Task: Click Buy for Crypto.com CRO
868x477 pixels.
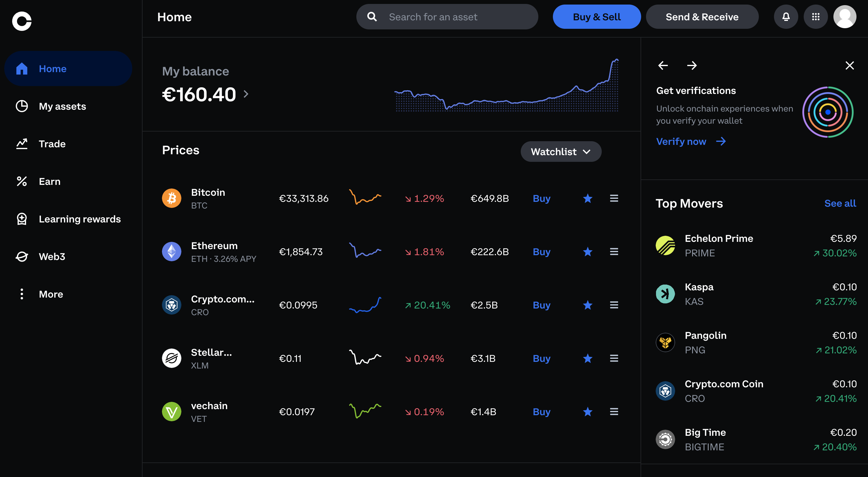Action: point(541,305)
